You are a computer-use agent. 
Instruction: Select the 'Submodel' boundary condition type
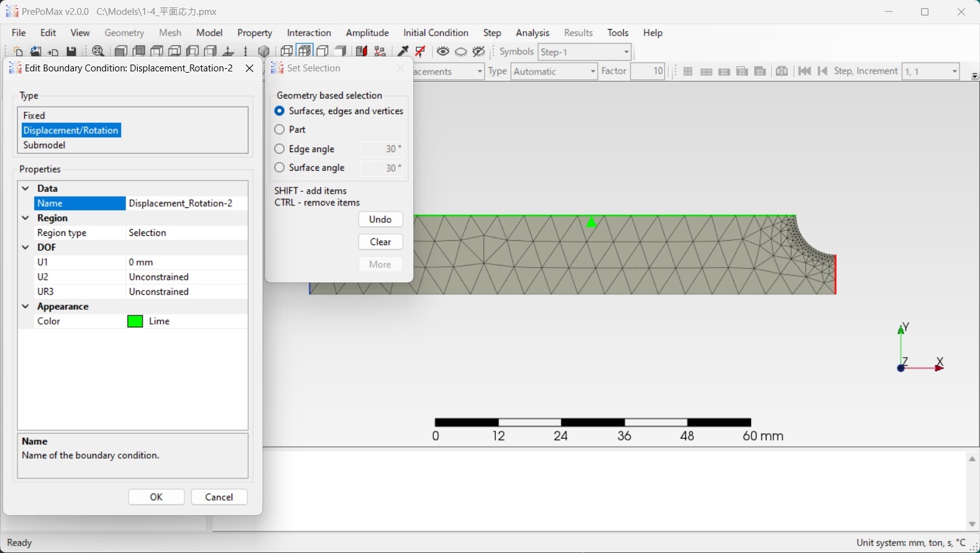pyautogui.click(x=44, y=145)
